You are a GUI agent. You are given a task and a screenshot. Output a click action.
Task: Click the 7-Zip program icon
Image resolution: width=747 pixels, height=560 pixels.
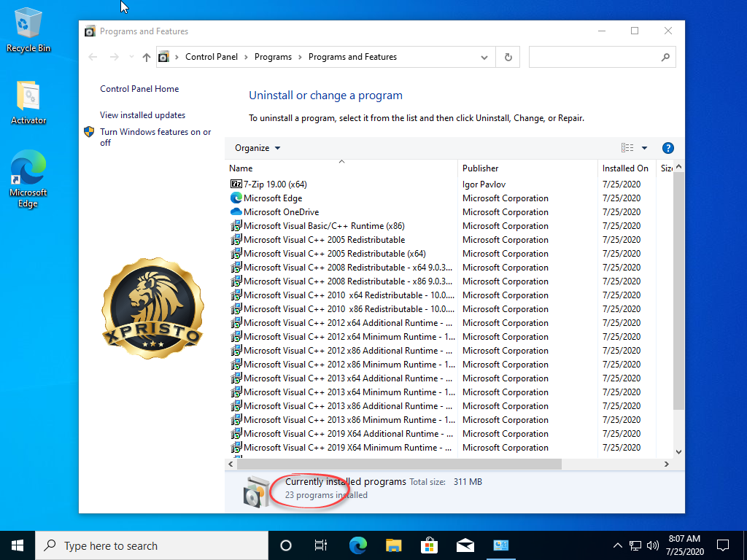tap(236, 184)
